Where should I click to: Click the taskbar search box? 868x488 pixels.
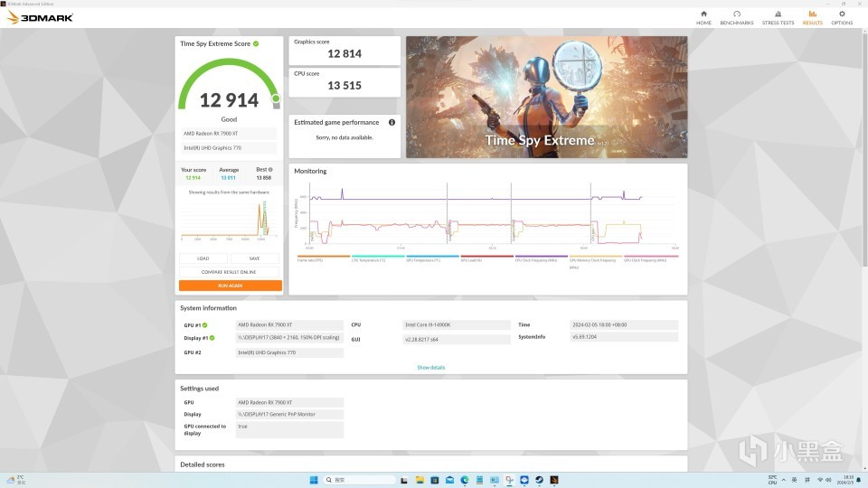point(361,480)
